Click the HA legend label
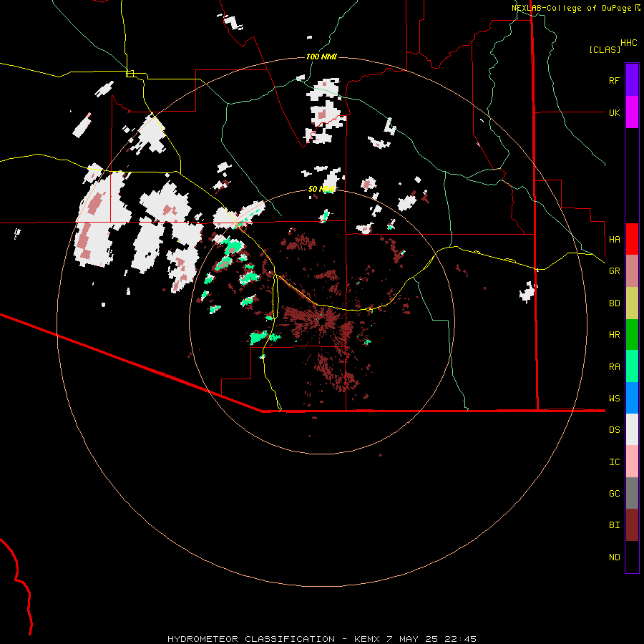Viewport: 644px width, 644px height. (x=614, y=239)
